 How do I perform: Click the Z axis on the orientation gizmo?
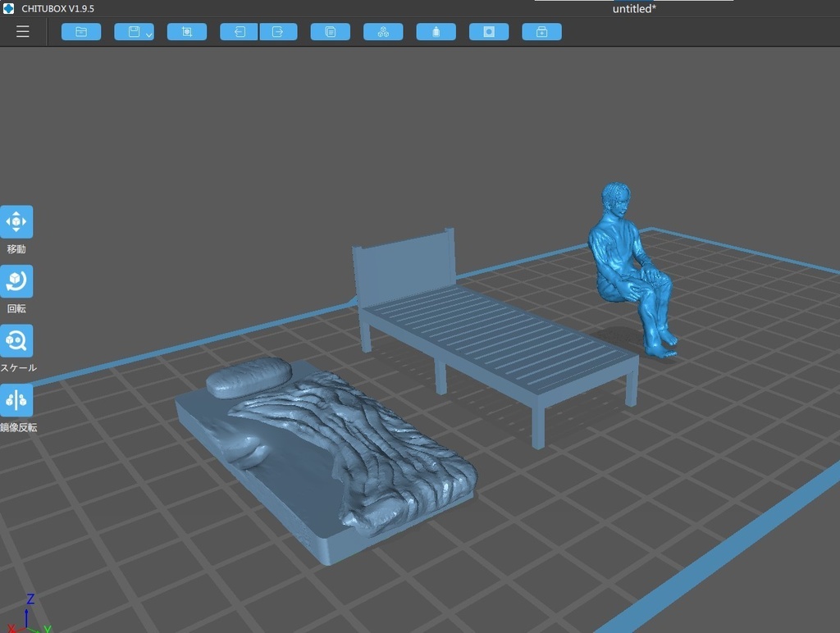[30, 603]
